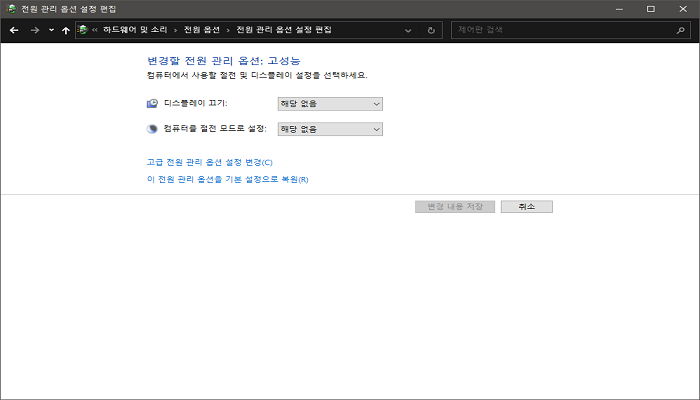Click the power options icon in address bar
This screenshot has height=400, width=700.
(83, 31)
